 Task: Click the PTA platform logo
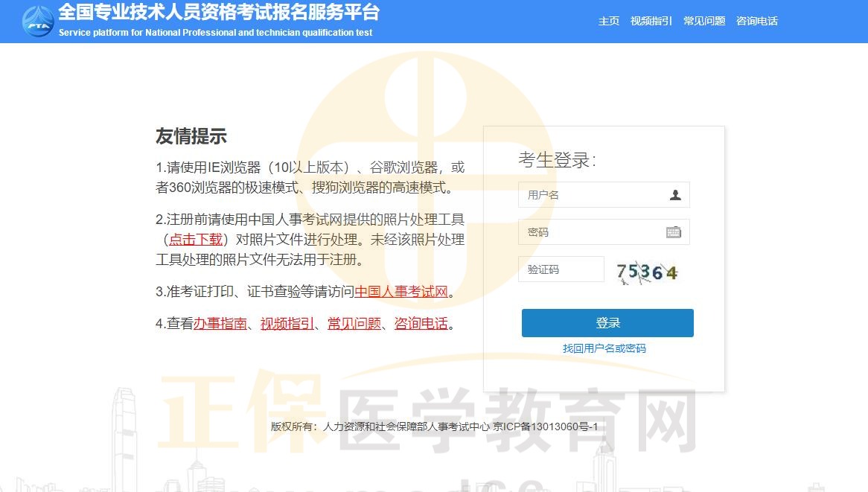(37, 22)
